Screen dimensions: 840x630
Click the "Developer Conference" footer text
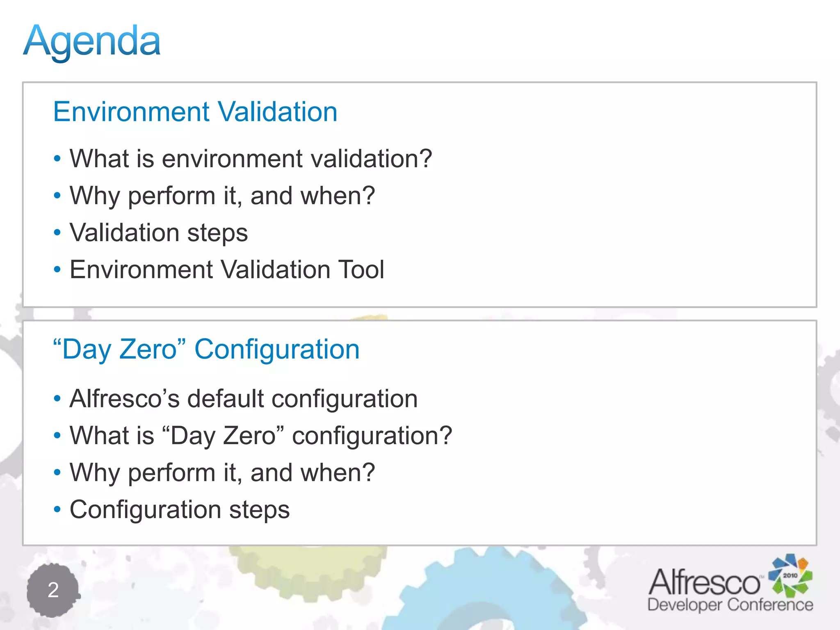[730, 605]
